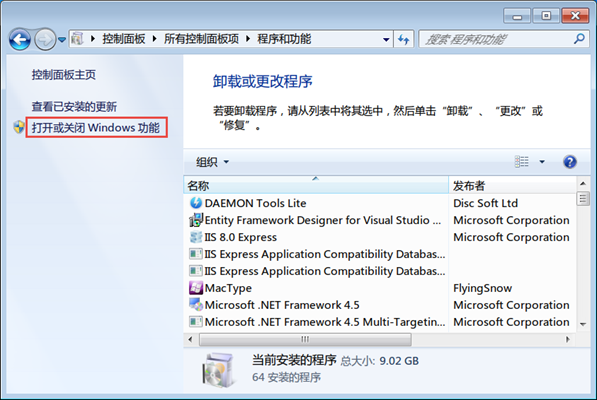Click the forward navigation arrow button
Screen dimensions: 597x400
tap(45, 39)
